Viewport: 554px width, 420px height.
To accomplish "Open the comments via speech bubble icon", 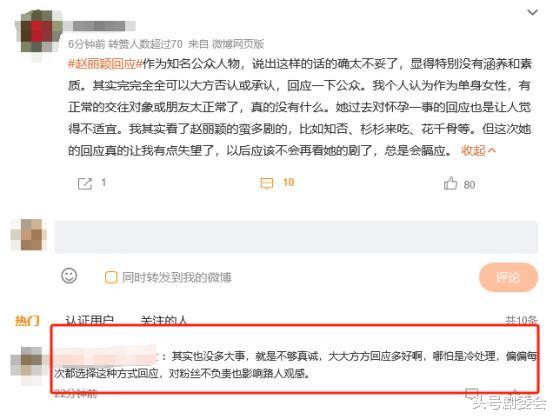I will pyautogui.click(x=267, y=183).
